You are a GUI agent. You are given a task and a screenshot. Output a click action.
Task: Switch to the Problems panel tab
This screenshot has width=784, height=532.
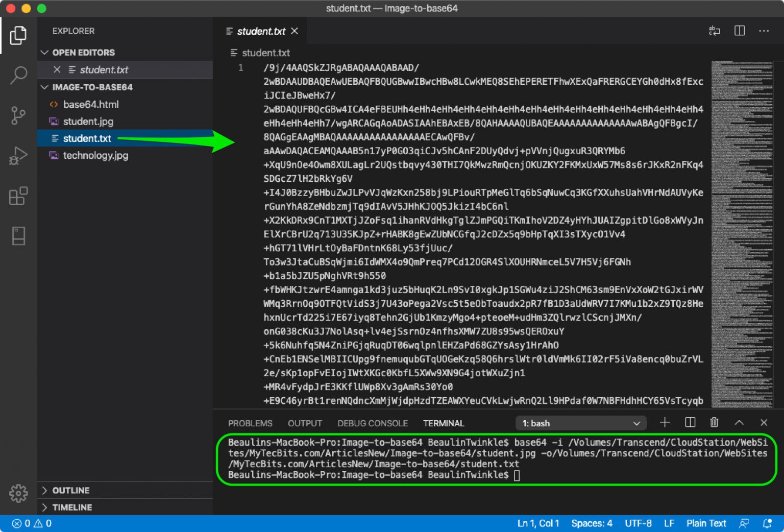250,423
